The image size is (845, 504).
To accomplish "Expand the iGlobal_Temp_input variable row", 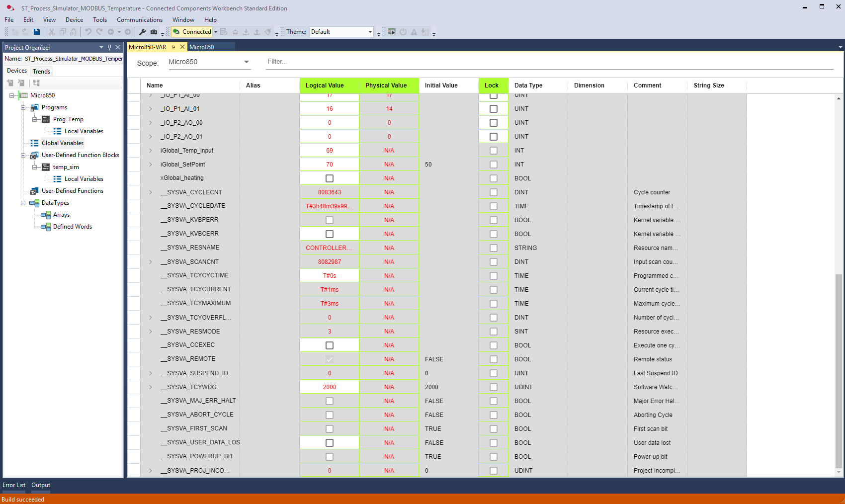I will 151,151.
